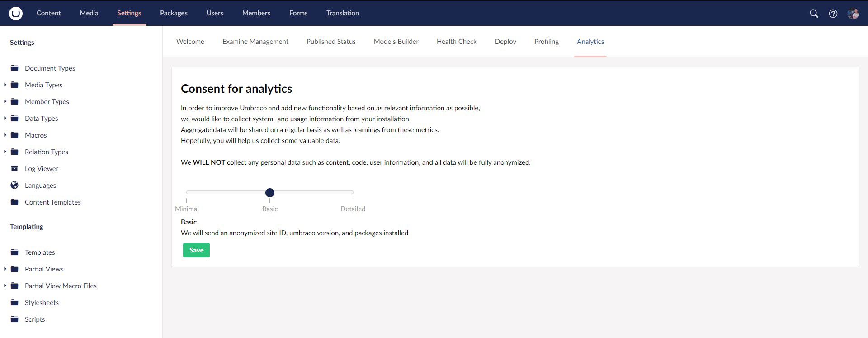Click the Partial View Macro Files folder icon
The width and height of the screenshot is (868, 338).
click(14, 286)
